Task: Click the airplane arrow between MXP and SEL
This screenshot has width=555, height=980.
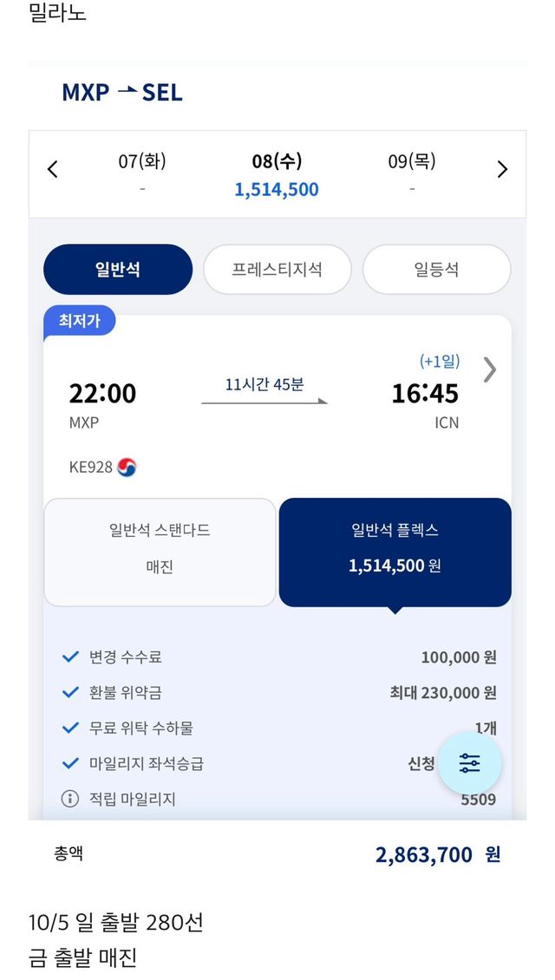Action: [x=127, y=91]
